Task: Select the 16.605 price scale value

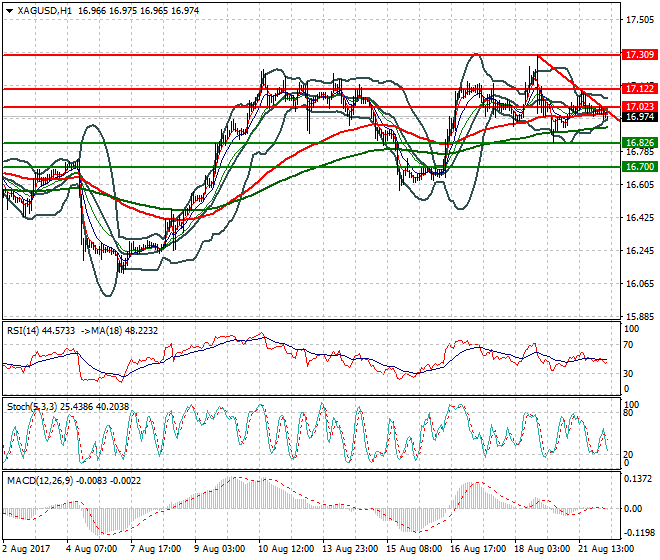Action: (x=640, y=185)
